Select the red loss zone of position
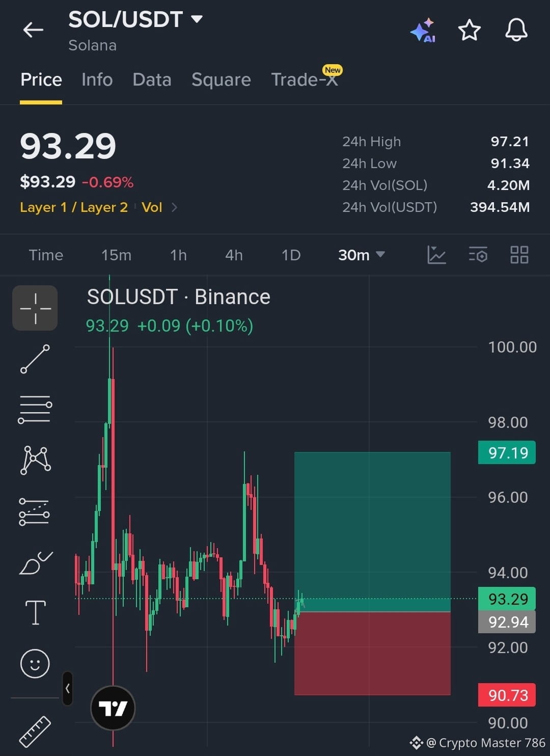 click(x=372, y=653)
